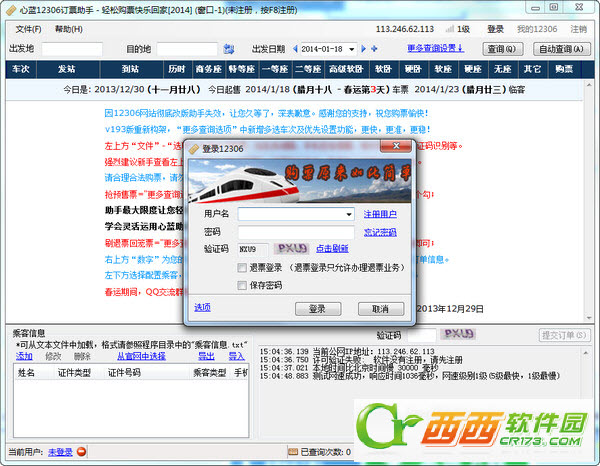Click the 登录 button in dialog
This screenshot has width=600, height=466.
click(318, 309)
